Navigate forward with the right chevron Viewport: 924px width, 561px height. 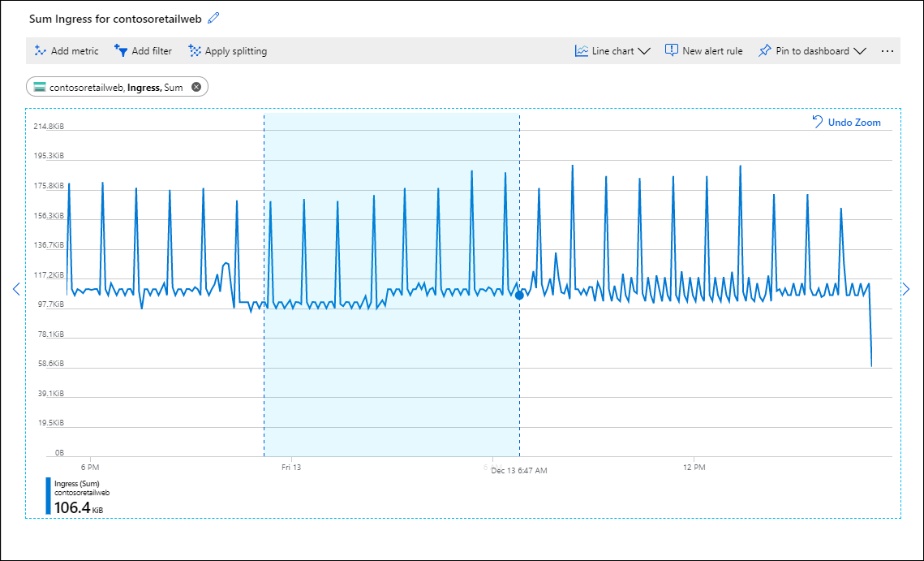[906, 288]
